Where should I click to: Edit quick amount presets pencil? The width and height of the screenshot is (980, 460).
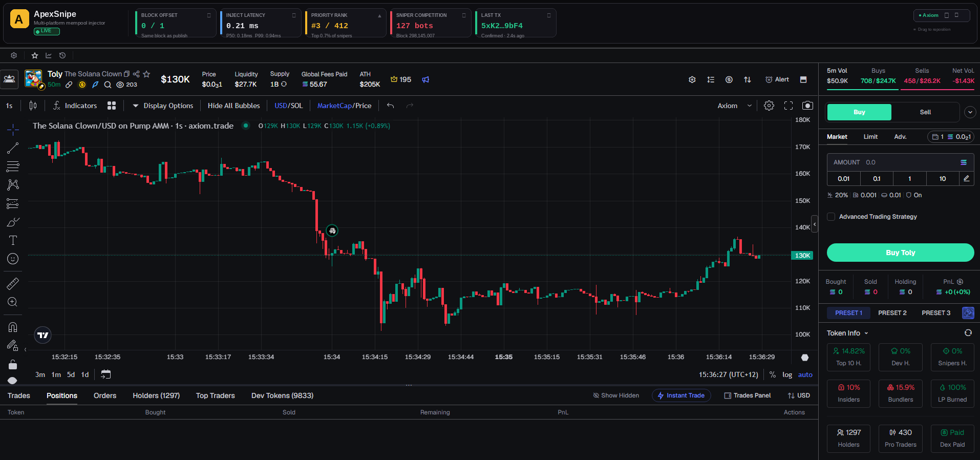pyautogui.click(x=966, y=178)
